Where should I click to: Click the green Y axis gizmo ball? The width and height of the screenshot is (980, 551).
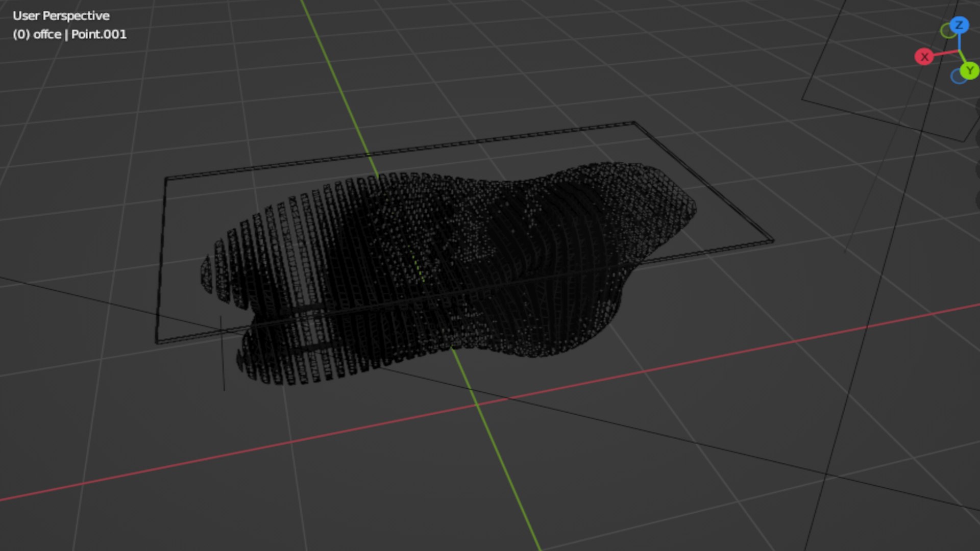pyautogui.click(x=969, y=70)
